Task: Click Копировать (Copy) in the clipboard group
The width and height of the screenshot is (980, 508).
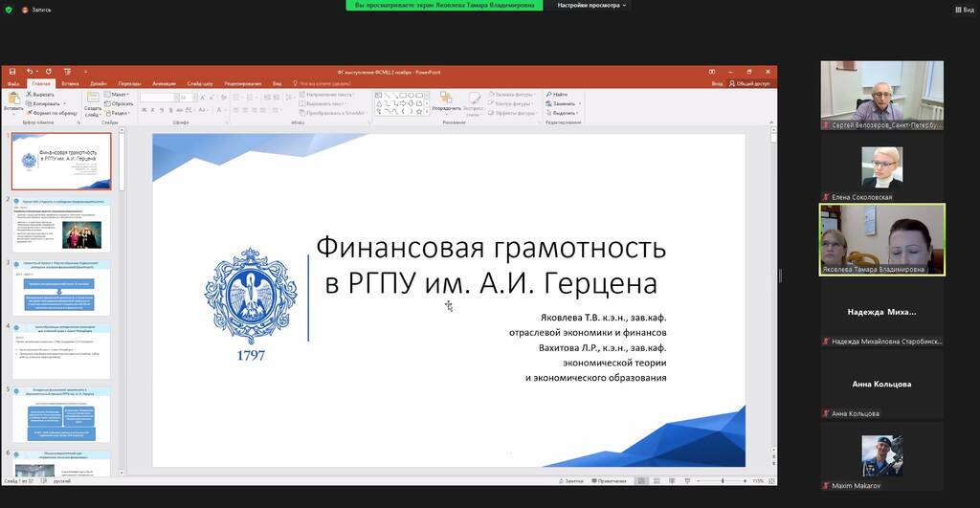Action: (x=45, y=103)
